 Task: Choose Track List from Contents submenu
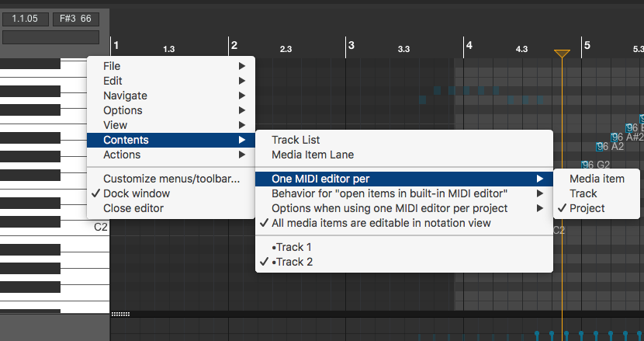coord(296,140)
